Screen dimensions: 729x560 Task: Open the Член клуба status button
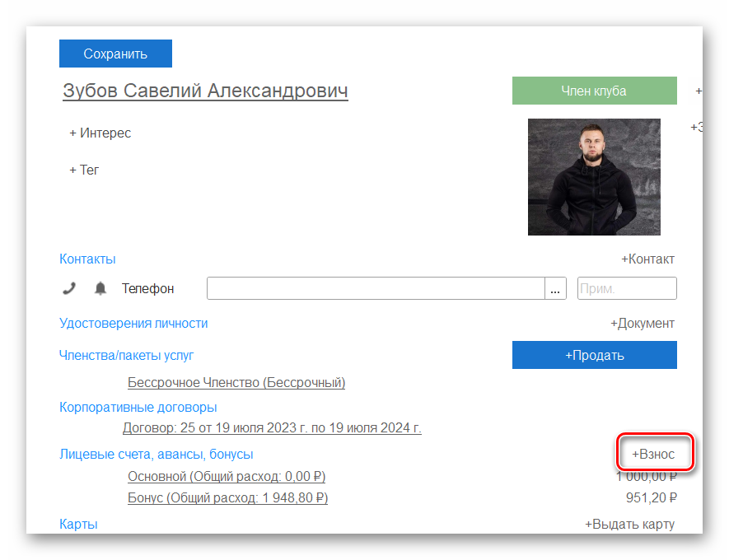(x=594, y=91)
